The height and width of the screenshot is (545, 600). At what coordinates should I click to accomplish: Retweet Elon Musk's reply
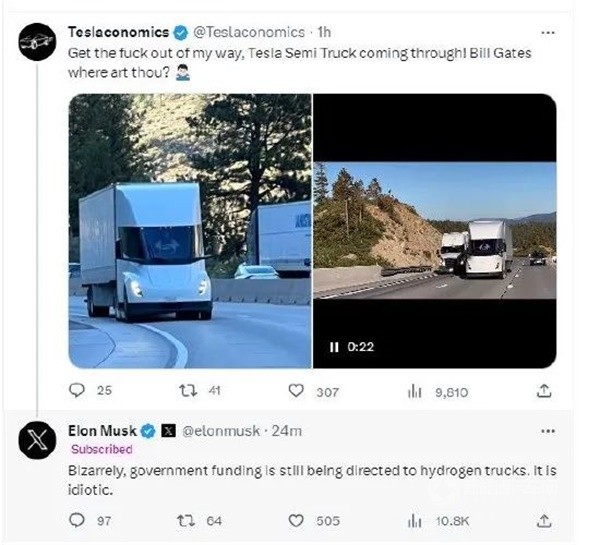tap(186, 520)
